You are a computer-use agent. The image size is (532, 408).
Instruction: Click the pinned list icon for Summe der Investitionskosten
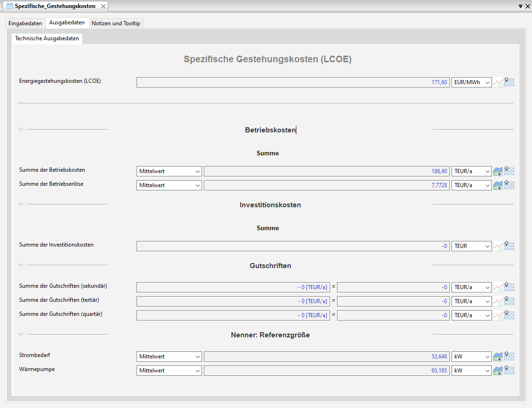509,246
